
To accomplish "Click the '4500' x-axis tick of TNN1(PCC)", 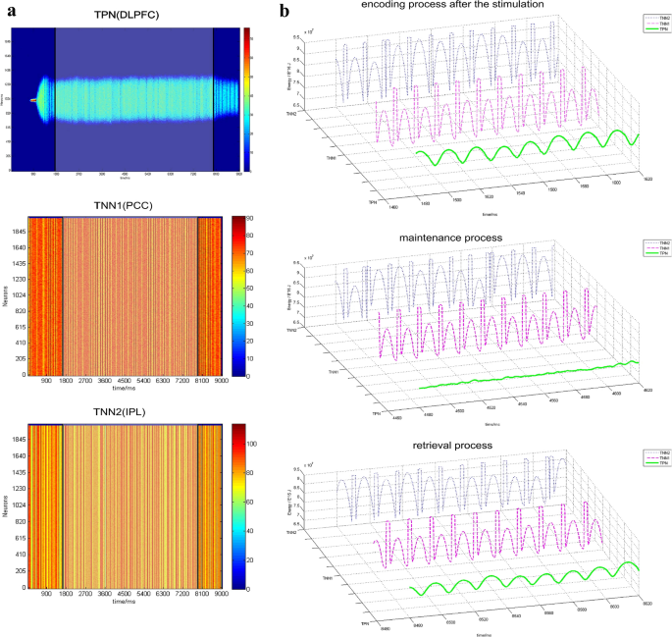I will pyautogui.click(x=125, y=381).
